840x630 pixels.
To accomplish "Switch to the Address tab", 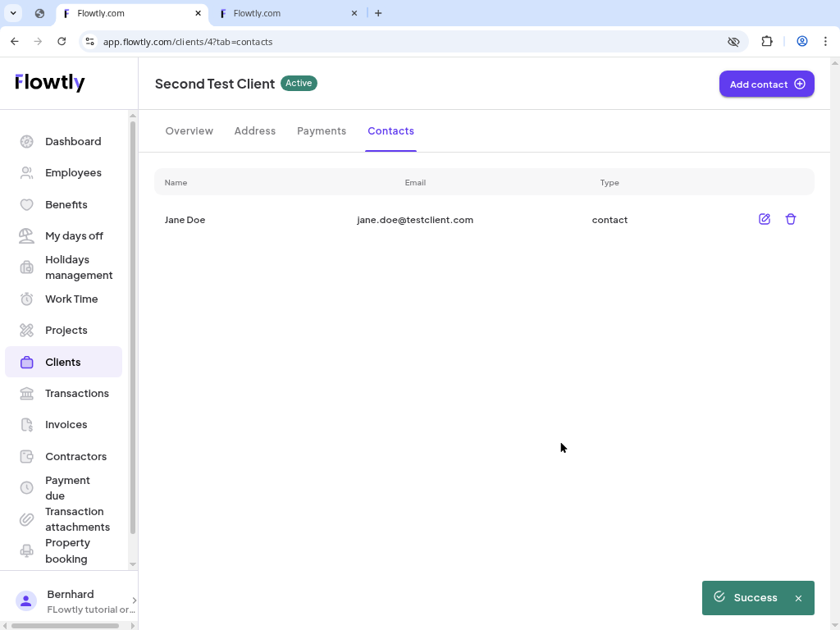I will tap(255, 130).
